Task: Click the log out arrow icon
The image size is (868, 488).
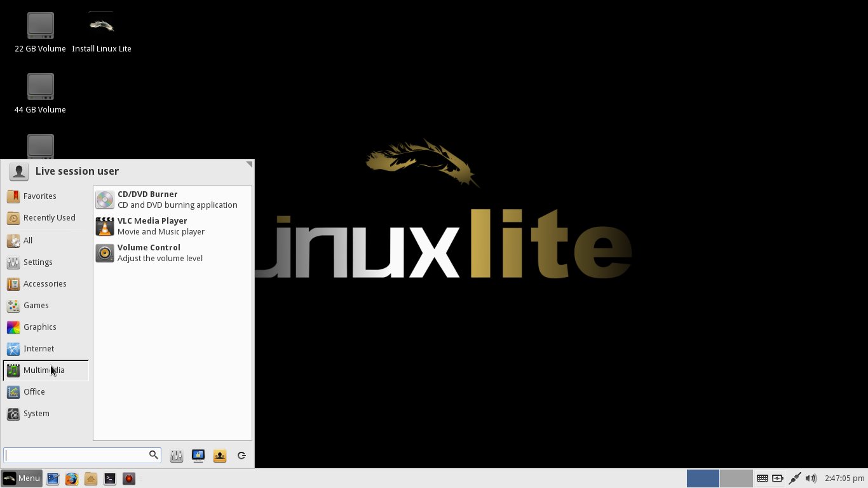Action: point(241,456)
